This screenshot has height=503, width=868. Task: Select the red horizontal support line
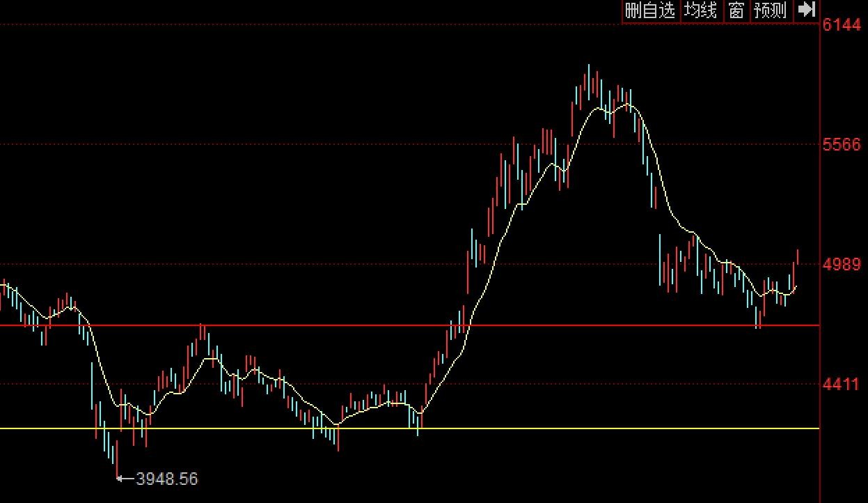[x=409, y=325]
